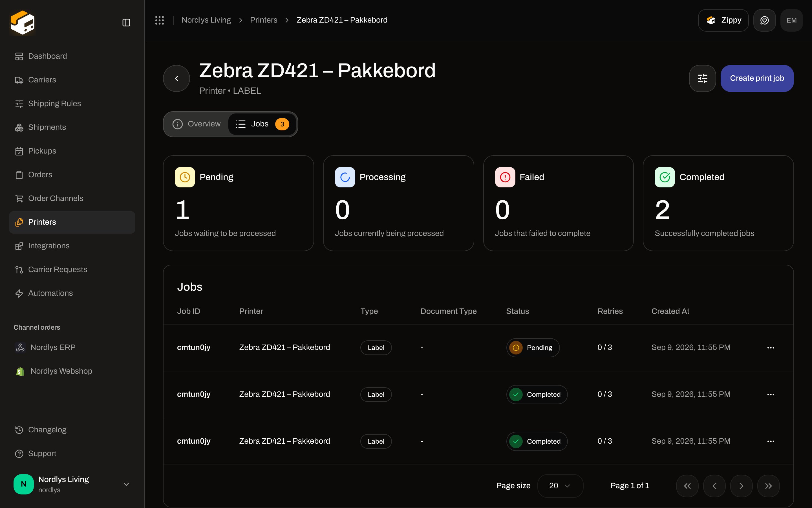
Task: Open Shipments page
Action: [72, 127]
